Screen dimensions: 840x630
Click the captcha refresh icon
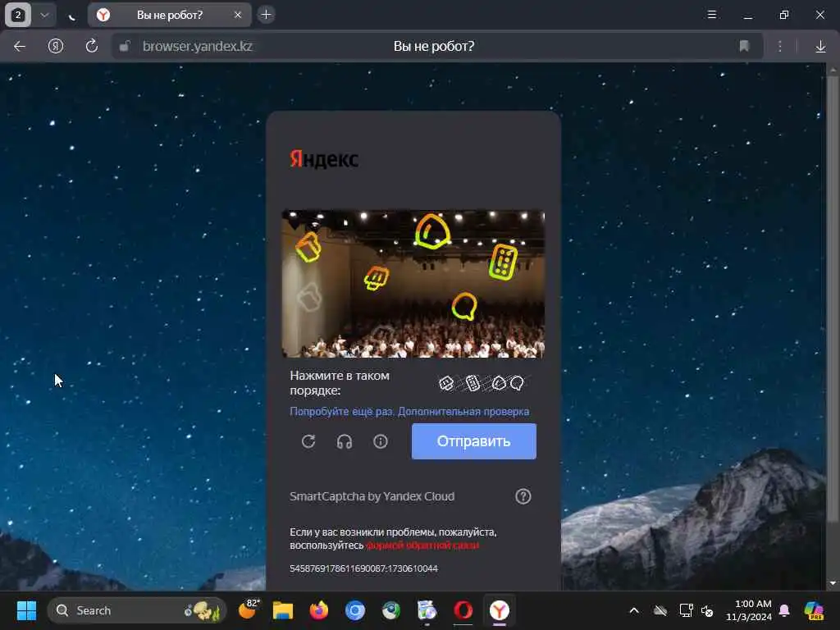click(308, 441)
